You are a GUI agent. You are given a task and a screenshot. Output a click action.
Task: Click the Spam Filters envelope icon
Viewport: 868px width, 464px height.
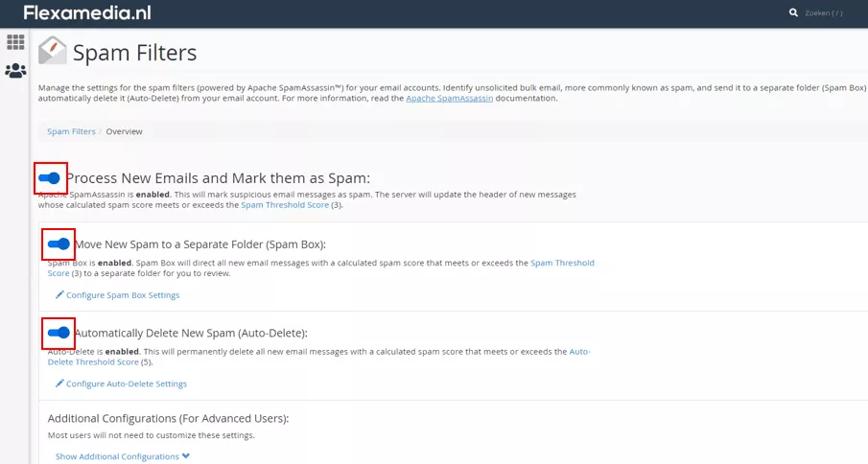pos(53,51)
